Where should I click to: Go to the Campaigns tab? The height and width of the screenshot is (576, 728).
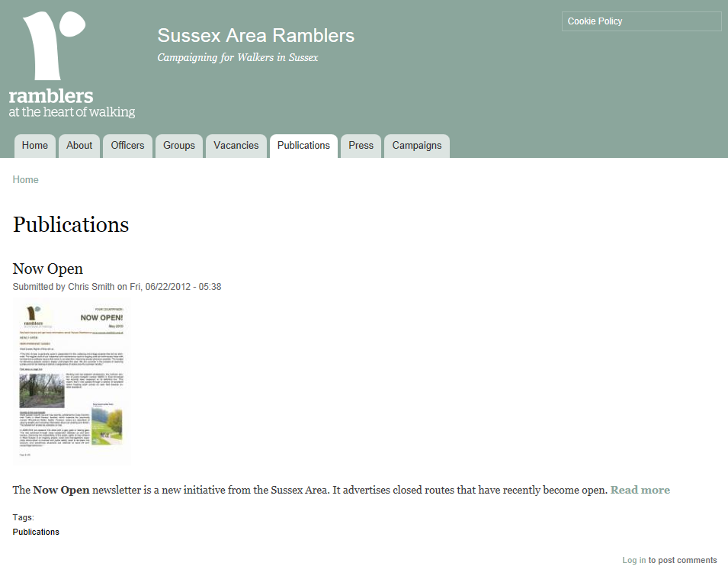(x=417, y=146)
